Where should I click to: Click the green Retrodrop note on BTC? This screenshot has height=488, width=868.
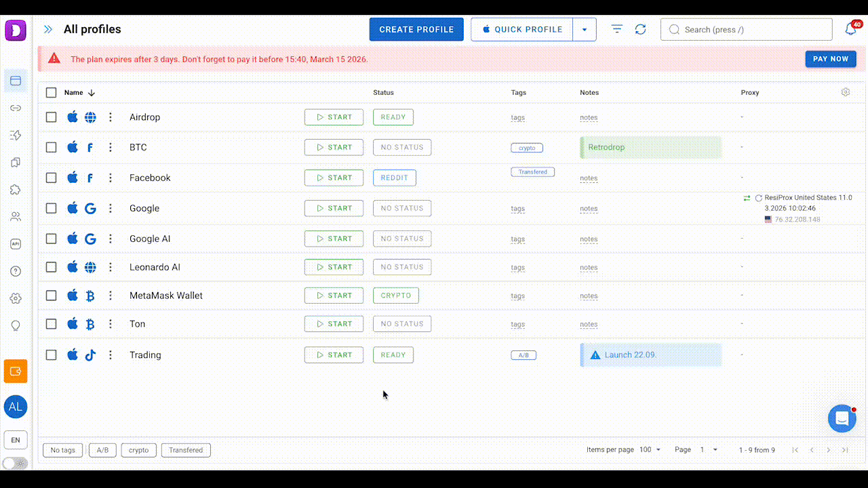click(650, 148)
